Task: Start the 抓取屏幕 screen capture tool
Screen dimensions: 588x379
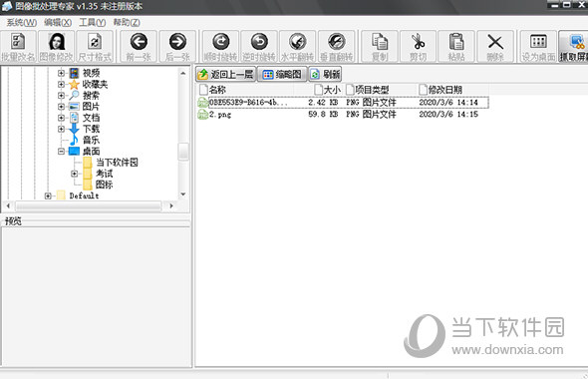Action: click(x=573, y=46)
